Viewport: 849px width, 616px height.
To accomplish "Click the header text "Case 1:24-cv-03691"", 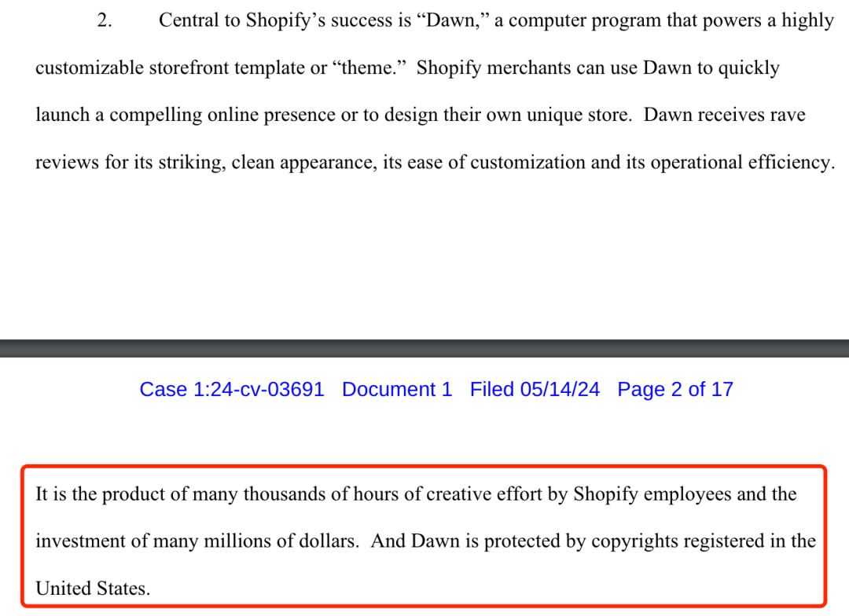I will coord(232,389).
